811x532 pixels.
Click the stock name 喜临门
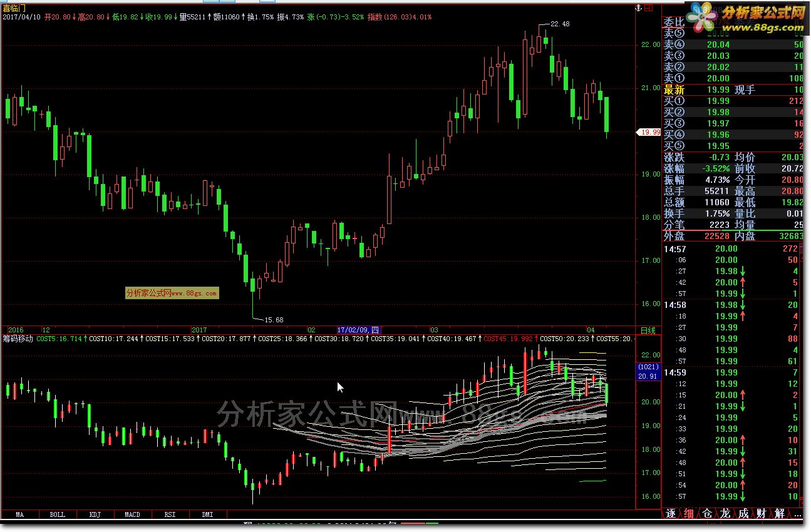(x=14, y=8)
